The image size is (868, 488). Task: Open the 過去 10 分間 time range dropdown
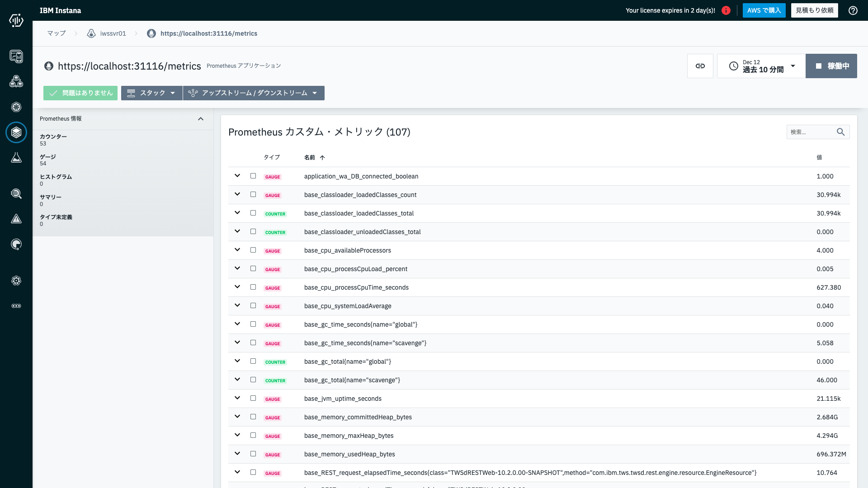tap(761, 66)
